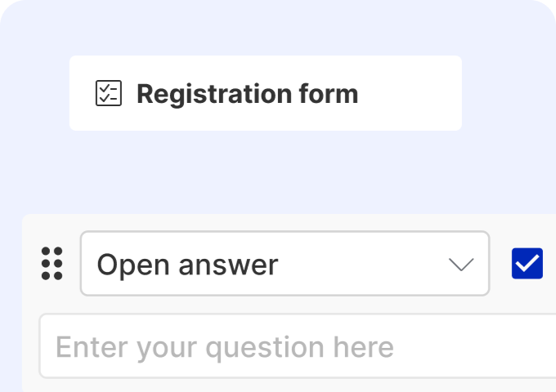
Task: Click the grey question card background area
Action: tap(289, 303)
